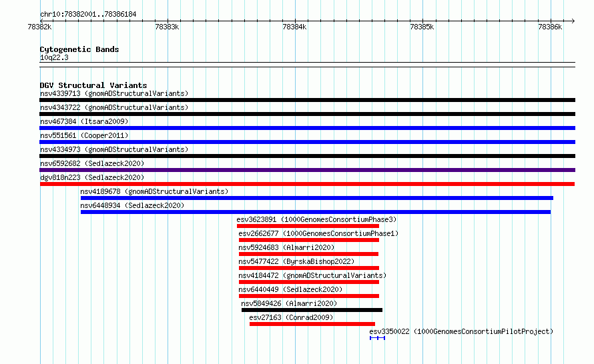Open the esv3350022 1000GenomesConsortiumPilotProject label
Image resolution: width=594 pixels, height=364 pixels.
coord(461,331)
